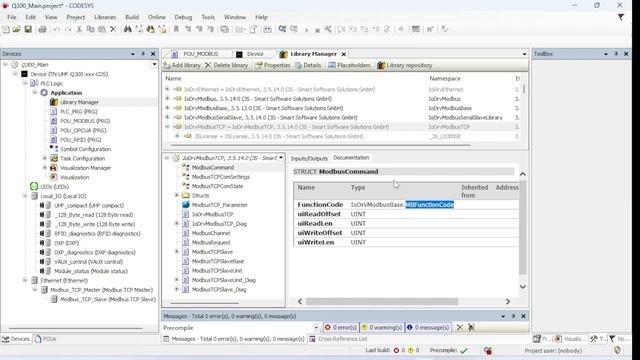Open the Precompile message category dropdown
Screen dimensions: 640x360
pos(316,327)
